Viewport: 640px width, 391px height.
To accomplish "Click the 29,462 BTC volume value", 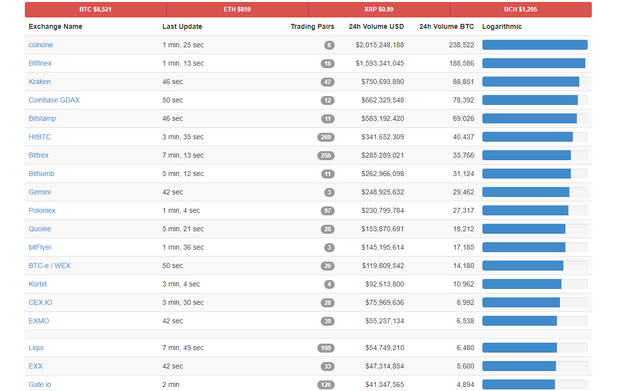I will tap(463, 192).
